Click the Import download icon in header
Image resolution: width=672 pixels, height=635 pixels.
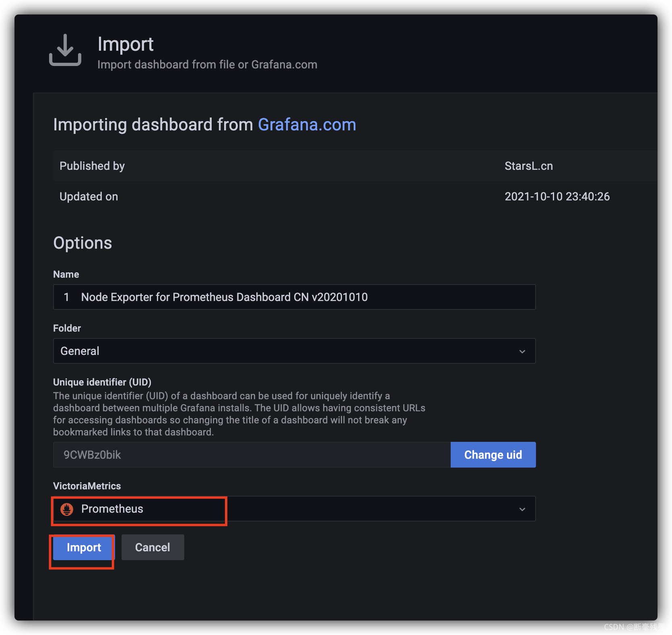65,50
